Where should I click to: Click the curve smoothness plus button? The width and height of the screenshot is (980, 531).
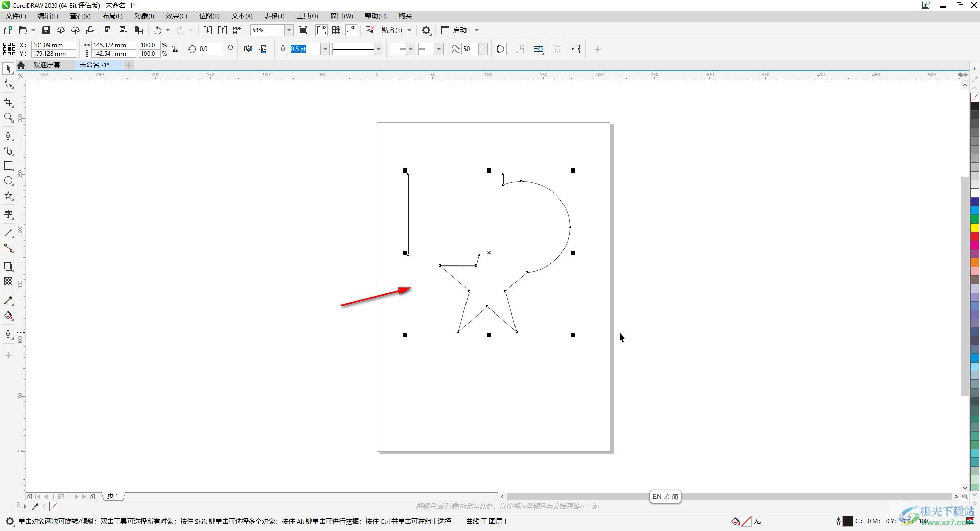(483, 49)
